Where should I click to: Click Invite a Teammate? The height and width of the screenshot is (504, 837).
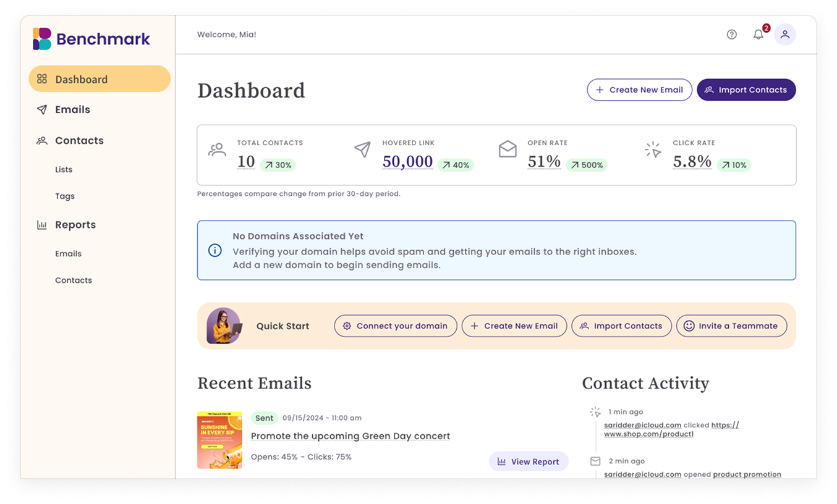tap(731, 325)
